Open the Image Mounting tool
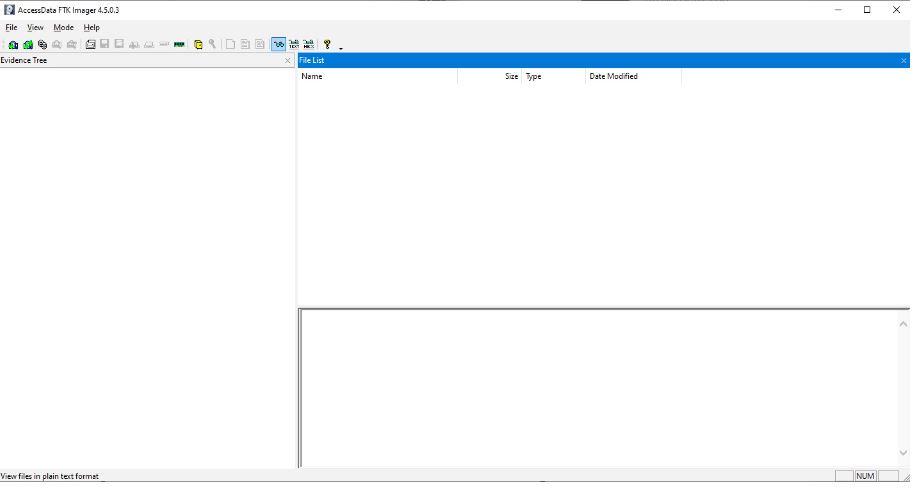 tap(42, 44)
